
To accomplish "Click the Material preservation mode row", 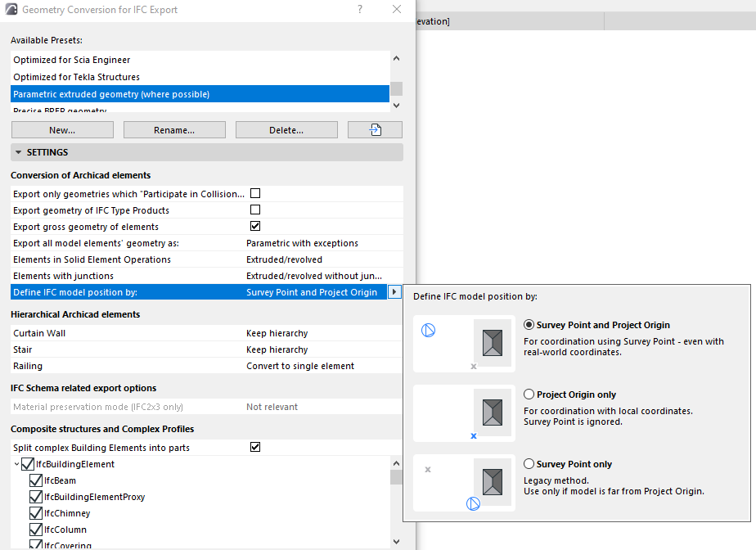I will (x=207, y=407).
